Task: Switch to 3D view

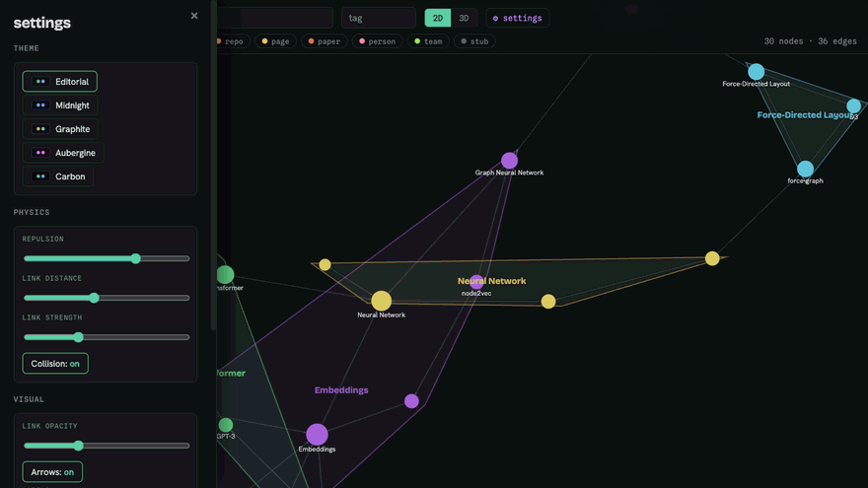Action: [464, 19]
